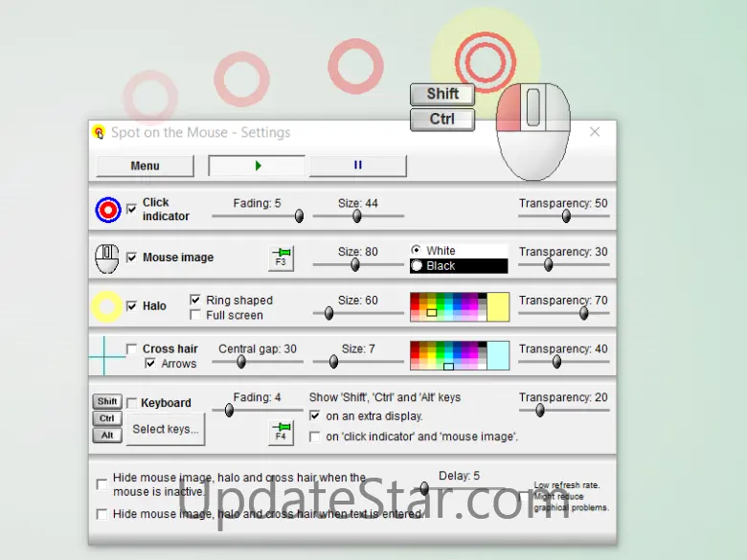Click the mouse image icon in settings
Image resolution: width=747 pixels, height=560 pixels.
(107, 258)
